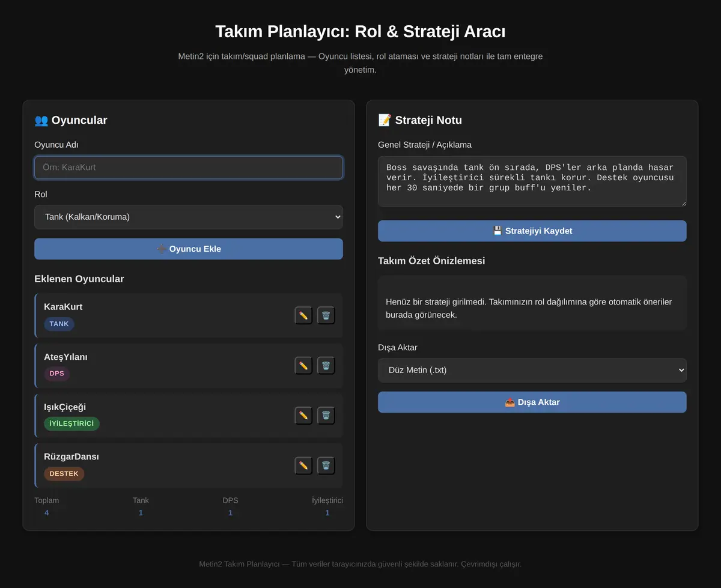
Task: Expand the Dışa Aktar format dropdown
Action: (532, 370)
